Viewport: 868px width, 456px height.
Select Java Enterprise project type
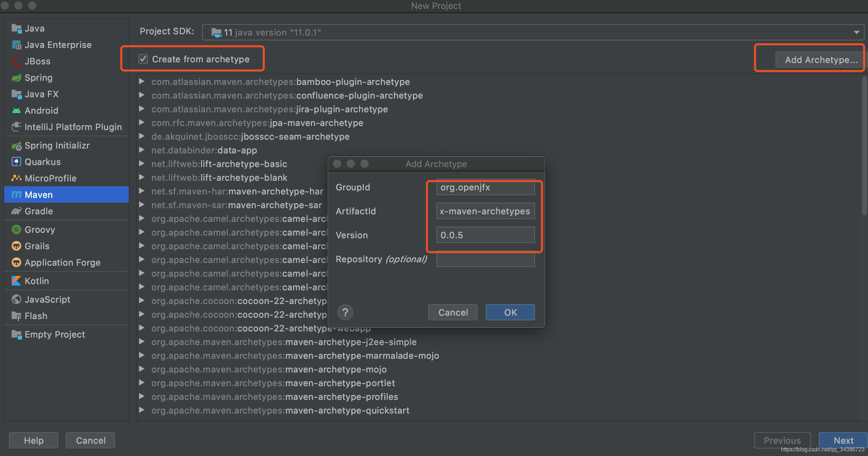(58, 45)
